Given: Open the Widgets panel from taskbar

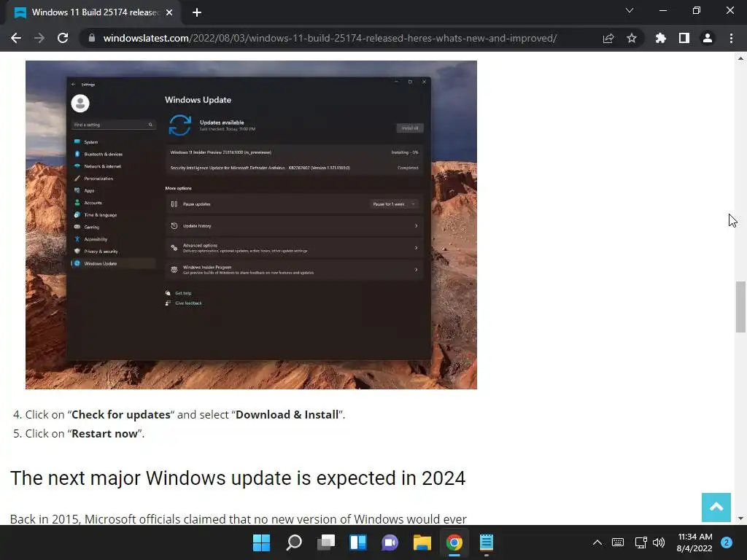Looking at the screenshot, I should click(357, 542).
